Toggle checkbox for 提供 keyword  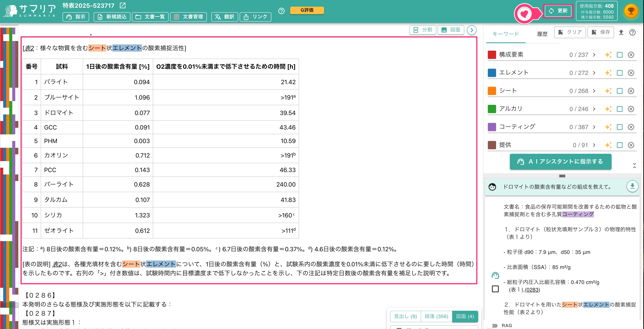click(x=620, y=145)
